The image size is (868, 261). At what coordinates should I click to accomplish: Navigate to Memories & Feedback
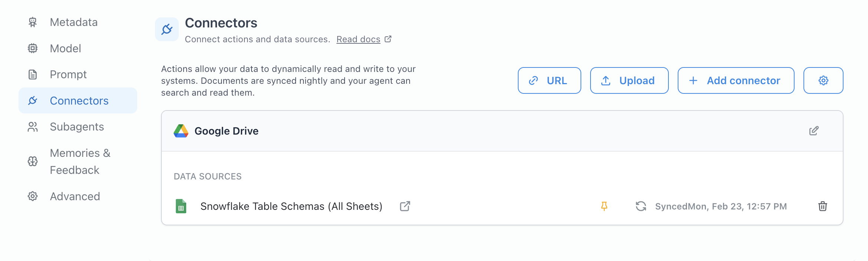(80, 161)
